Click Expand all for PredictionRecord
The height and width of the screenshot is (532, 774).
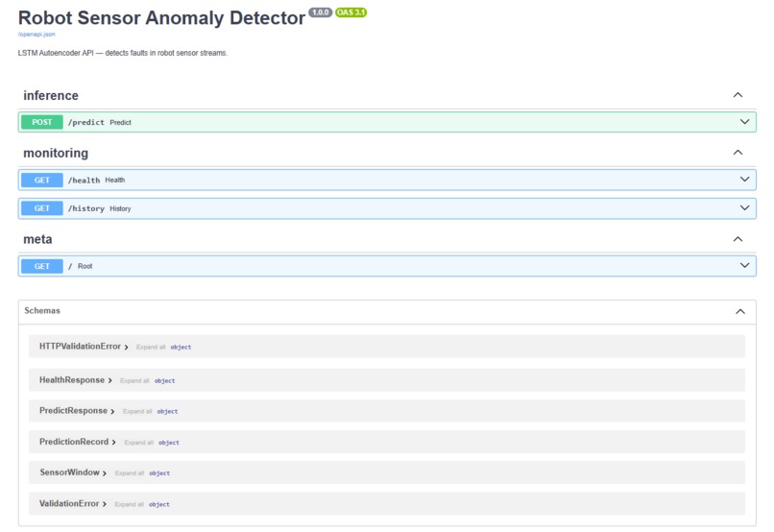pos(138,442)
